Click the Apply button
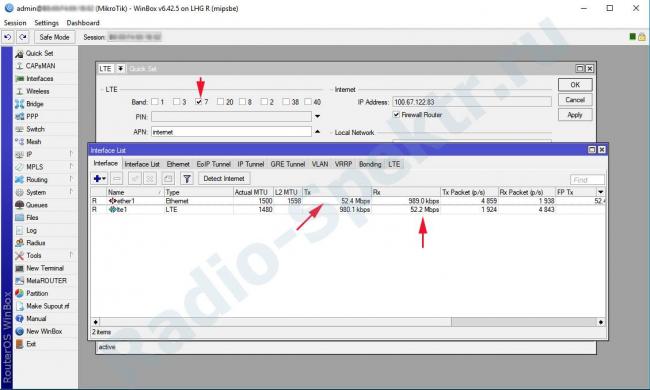This screenshot has height=390, width=650. [x=575, y=115]
